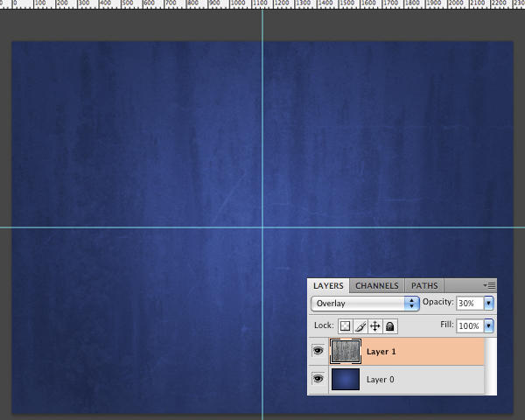This screenshot has height=420, width=525.
Task: Click the lock transparent pixels icon
Action: pyautogui.click(x=345, y=325)
